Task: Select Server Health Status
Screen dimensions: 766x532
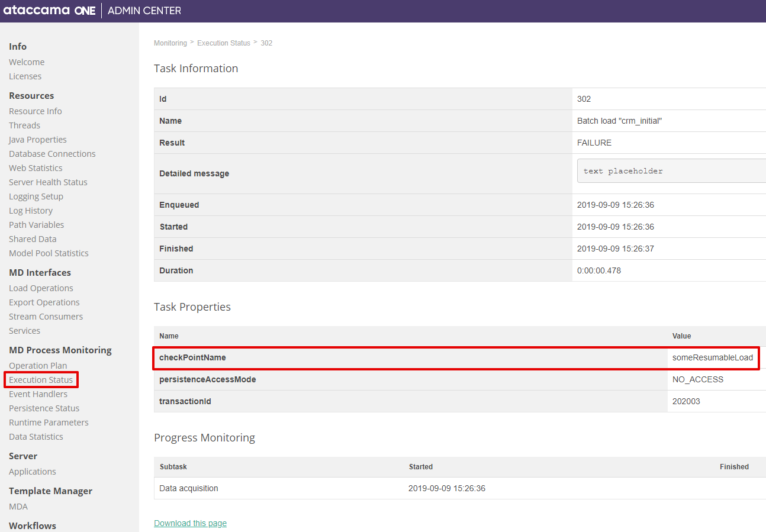Action: pyautogui.click(x=48, y=182)
